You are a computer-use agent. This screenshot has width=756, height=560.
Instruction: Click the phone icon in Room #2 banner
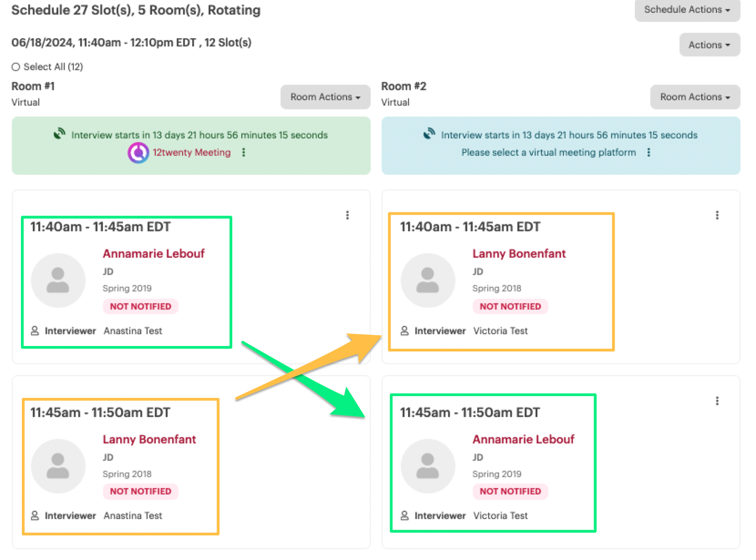[429, 134]
